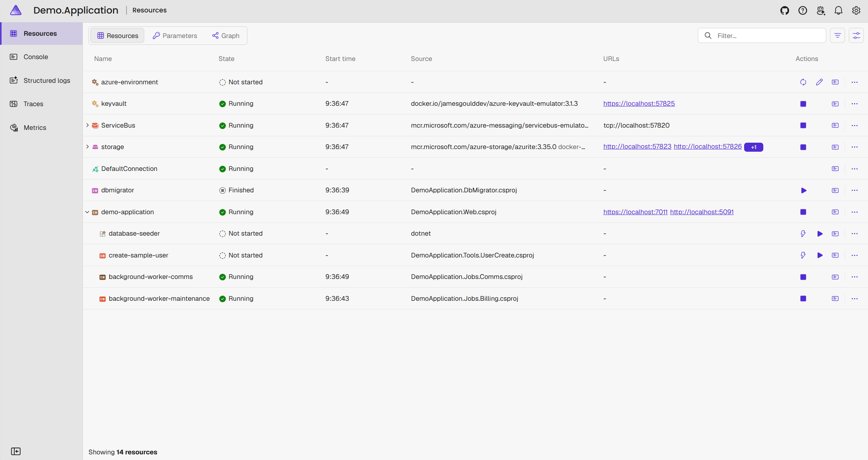Go to Console in sidebar

pyautogui.click(x=41, y=57)
